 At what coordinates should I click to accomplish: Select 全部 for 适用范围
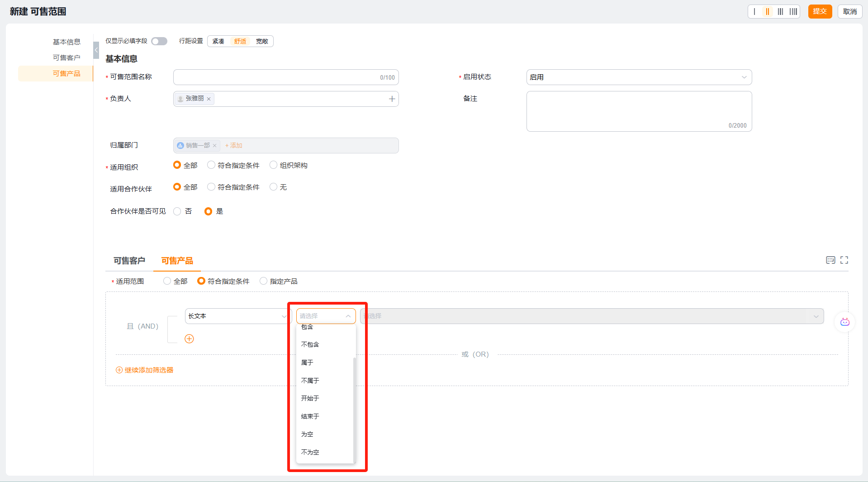[x=167, y=281]
